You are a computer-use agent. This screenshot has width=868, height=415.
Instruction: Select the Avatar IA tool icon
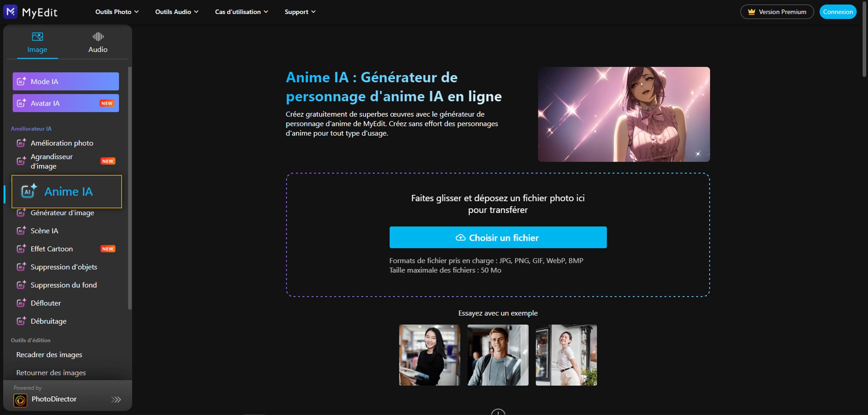coord(21,103)
